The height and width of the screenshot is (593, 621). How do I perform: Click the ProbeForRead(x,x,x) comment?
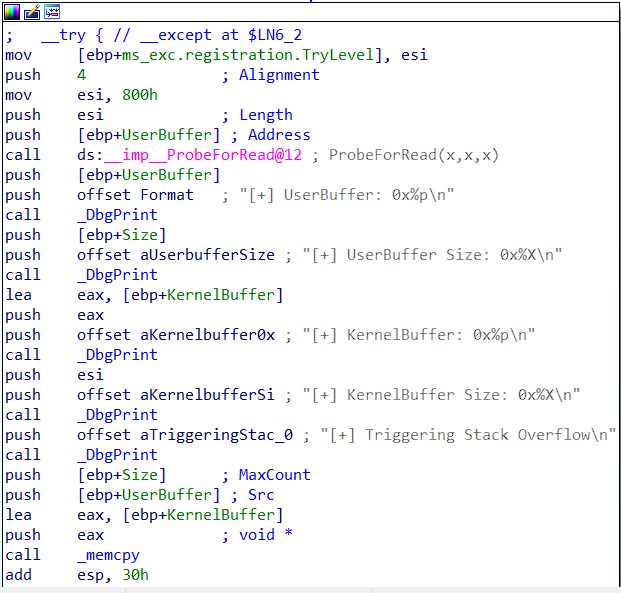pos(413,155)
